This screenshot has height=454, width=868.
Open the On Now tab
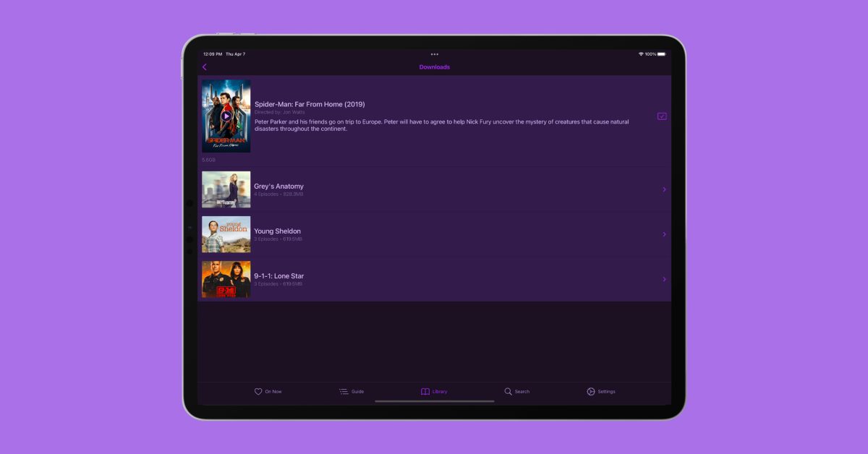click(268, 391)
